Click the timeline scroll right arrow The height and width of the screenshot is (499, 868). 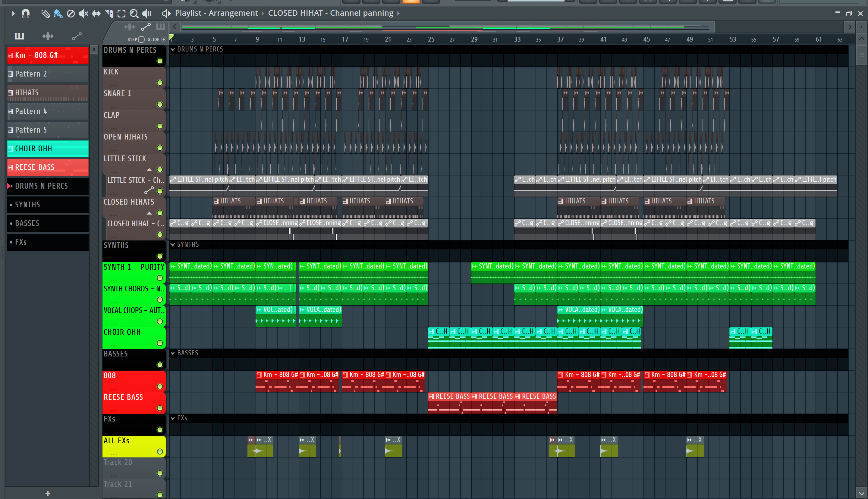(x=850, y=27)
